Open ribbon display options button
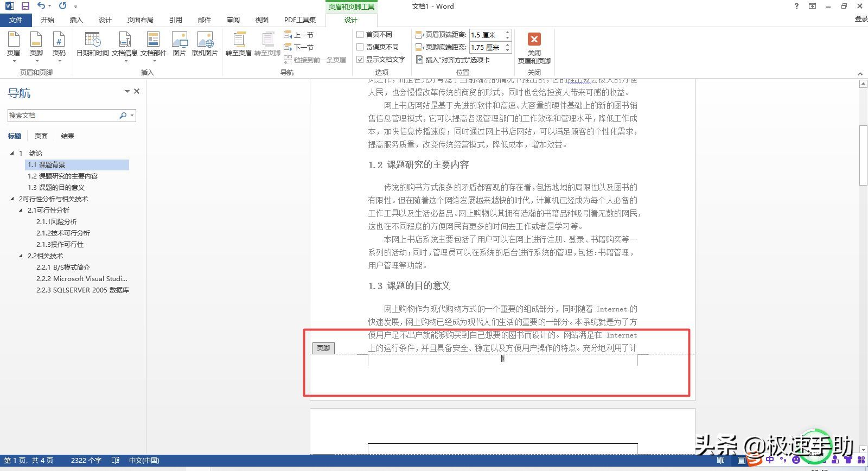The height and width of the screenshot is (471, 868). [812, 6]
